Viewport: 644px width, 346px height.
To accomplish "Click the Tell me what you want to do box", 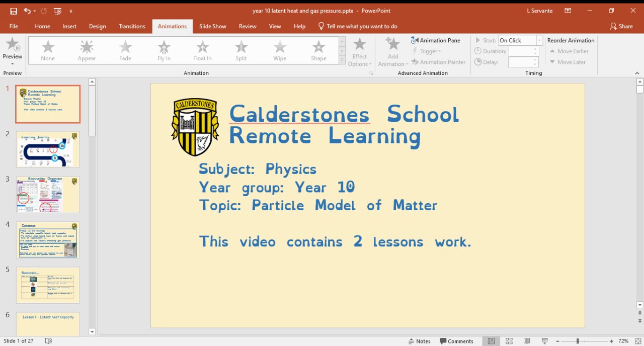I will [358, 26].
